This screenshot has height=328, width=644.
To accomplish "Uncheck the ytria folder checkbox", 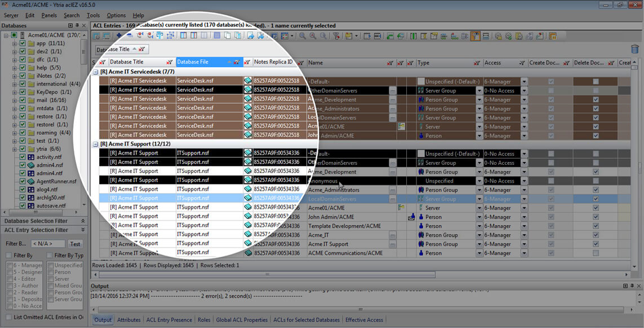I will tap(23, 149).
